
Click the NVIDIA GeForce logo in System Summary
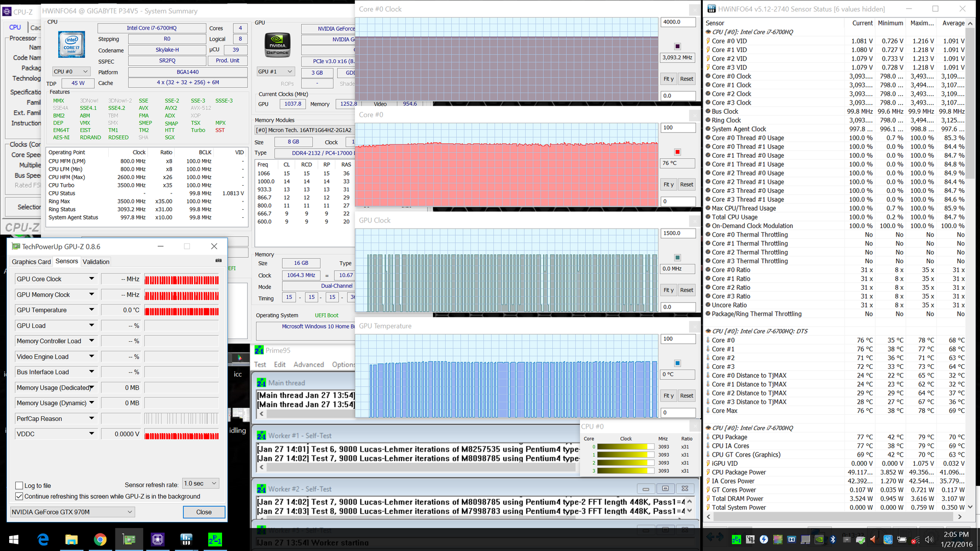point(278,45)
